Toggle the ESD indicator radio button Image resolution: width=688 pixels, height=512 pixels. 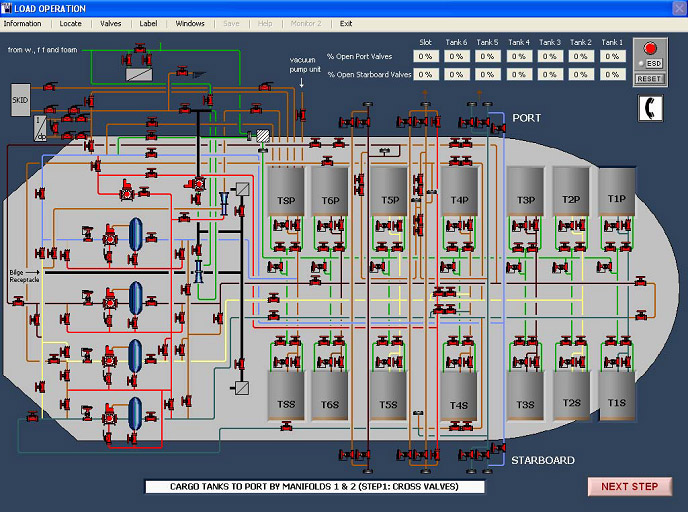tap(641, 64)
